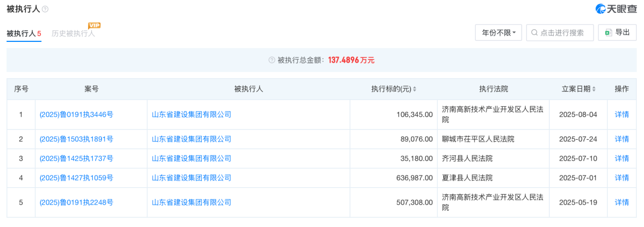Click the 济南高新技术产业开发区人民法院 cell in row 1
Viewport: 644px width, 227px height.
coord(492,115)
